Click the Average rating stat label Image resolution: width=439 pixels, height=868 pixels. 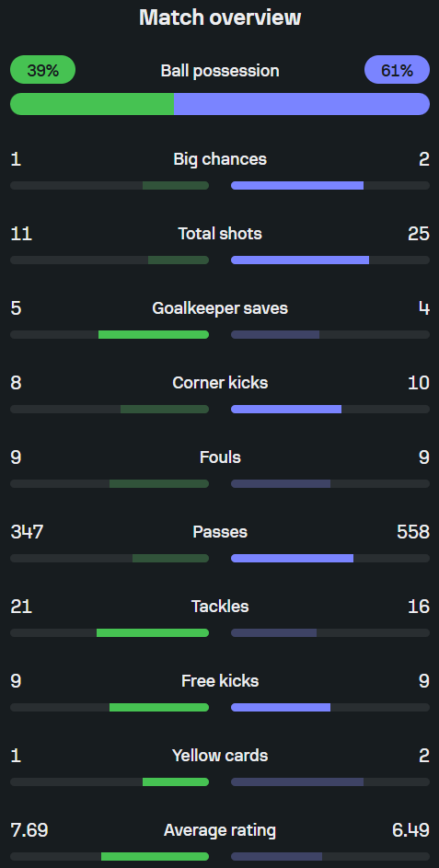(220, 830)
